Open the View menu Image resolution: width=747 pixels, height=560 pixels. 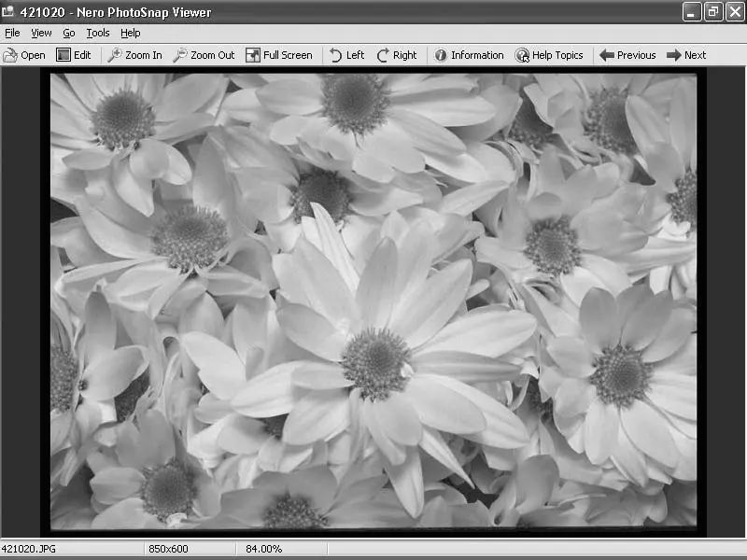41,33
